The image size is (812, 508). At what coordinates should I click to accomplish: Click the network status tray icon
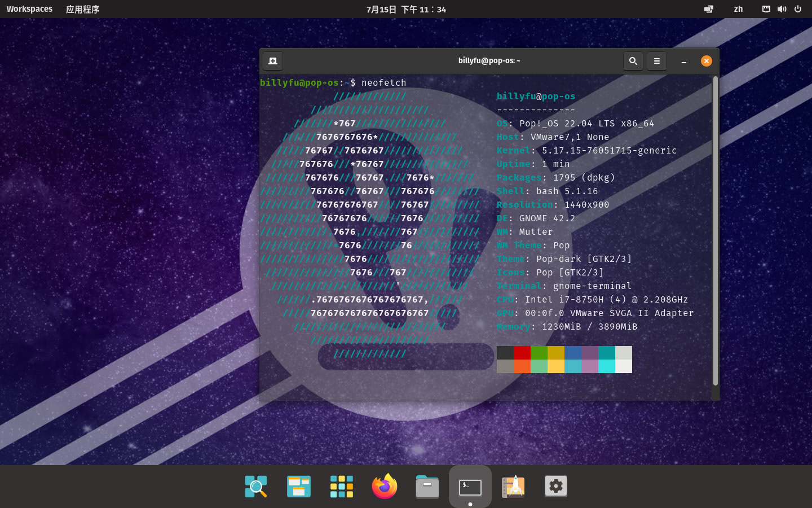pyautogui.click(x=766, y=9)
